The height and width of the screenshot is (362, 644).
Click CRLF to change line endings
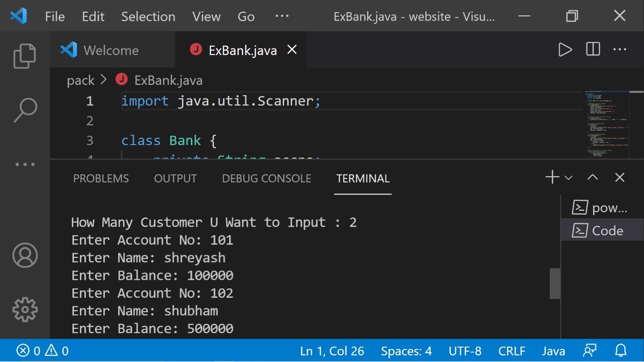[x=512, y=350]
